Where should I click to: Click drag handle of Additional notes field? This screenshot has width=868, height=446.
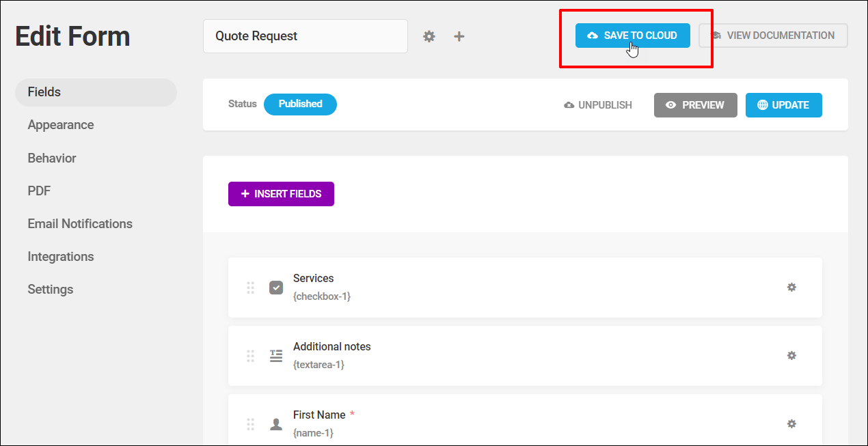click(250, 356)
